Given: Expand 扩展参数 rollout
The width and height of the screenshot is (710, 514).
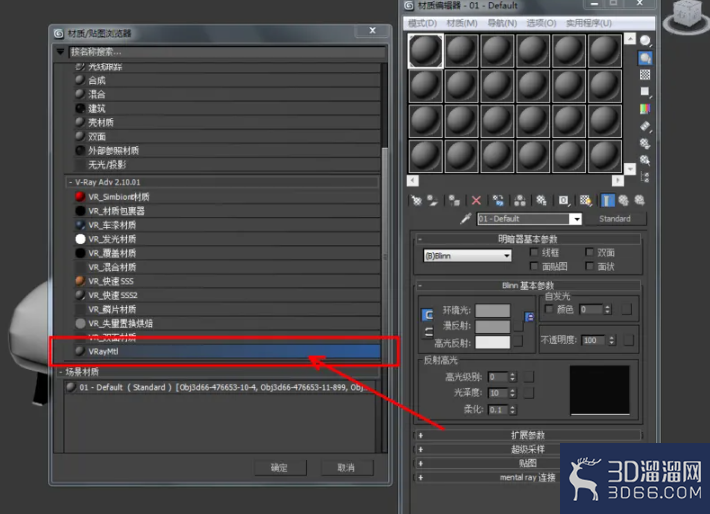Looking at the screenshot, I should click(528, 435).
